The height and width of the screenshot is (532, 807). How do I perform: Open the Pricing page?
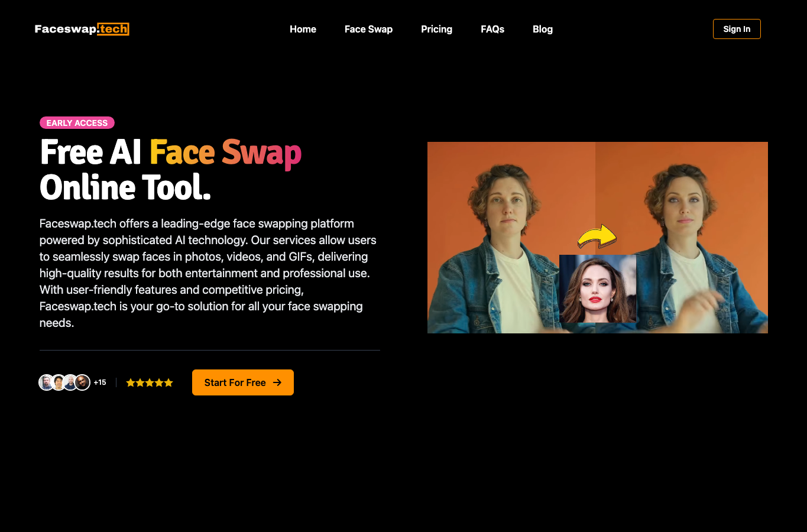436,29
